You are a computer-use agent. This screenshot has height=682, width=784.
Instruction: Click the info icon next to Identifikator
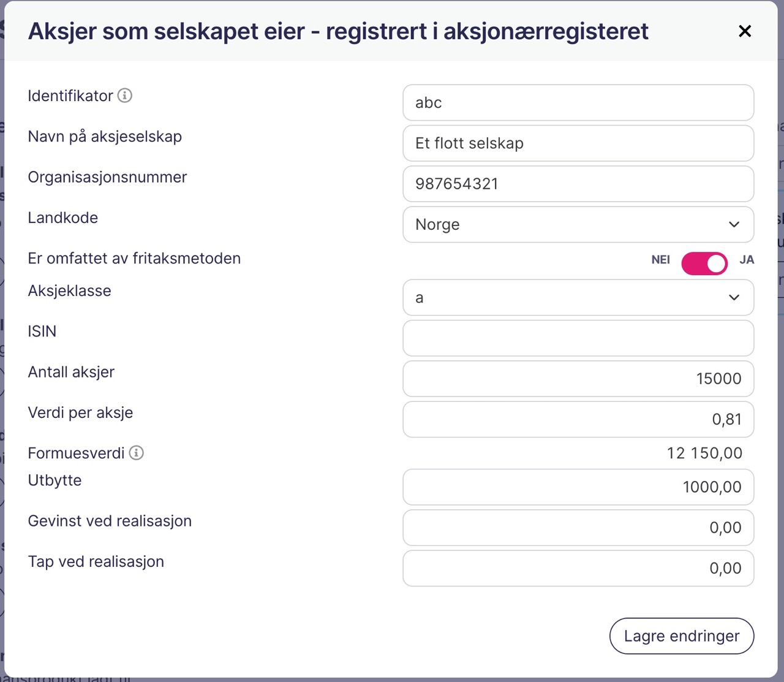point(125,96)
